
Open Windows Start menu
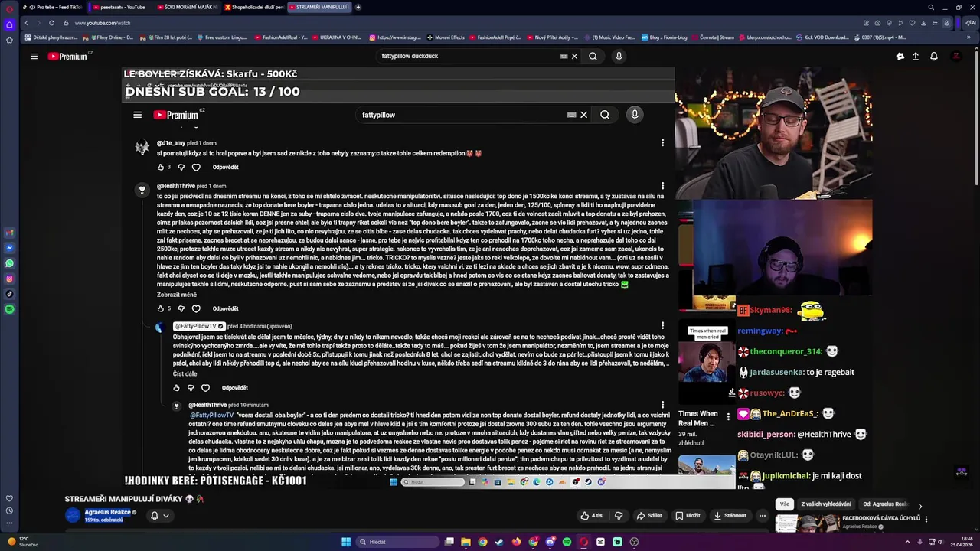tap(346, 542)
